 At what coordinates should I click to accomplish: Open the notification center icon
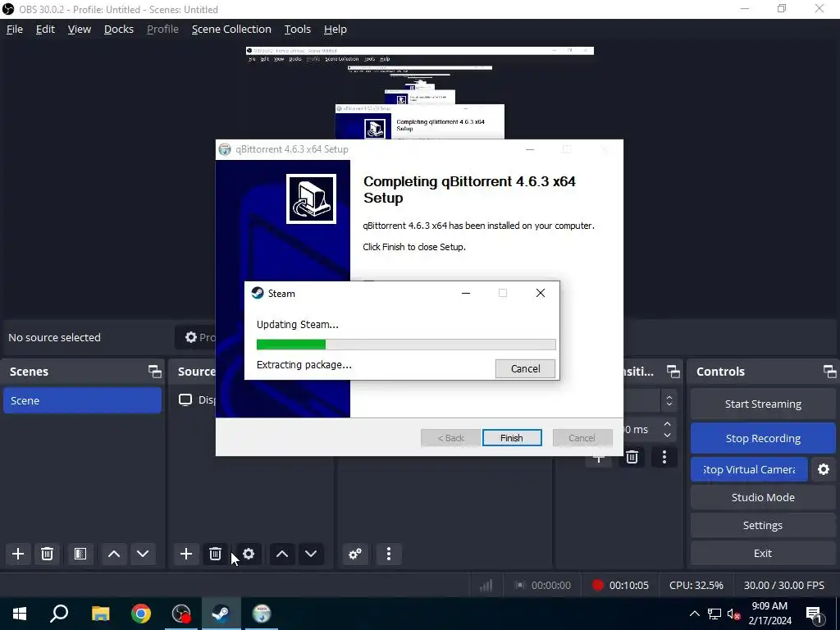pyautogui.click(x=814, y=614)
